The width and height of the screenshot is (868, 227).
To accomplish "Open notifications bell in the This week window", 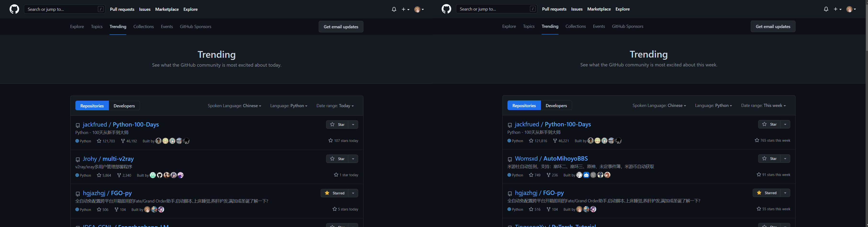I will click(x=826, y=9).
